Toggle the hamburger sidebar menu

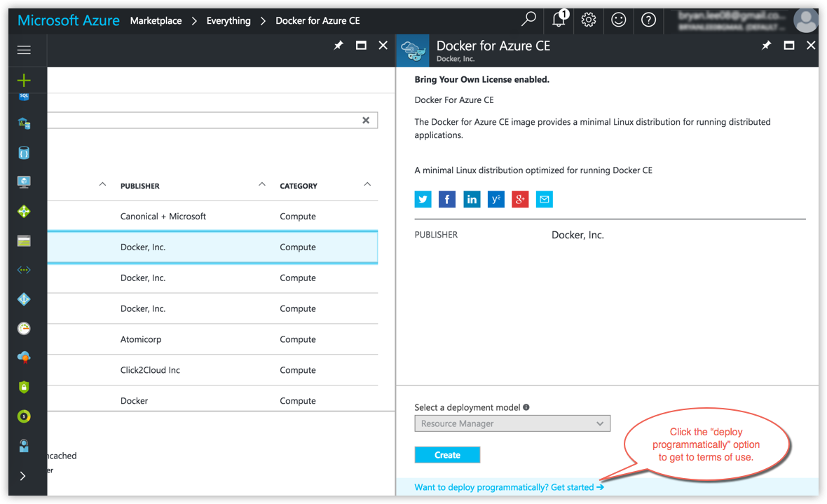pyautogui.click(x=24, y=50)
